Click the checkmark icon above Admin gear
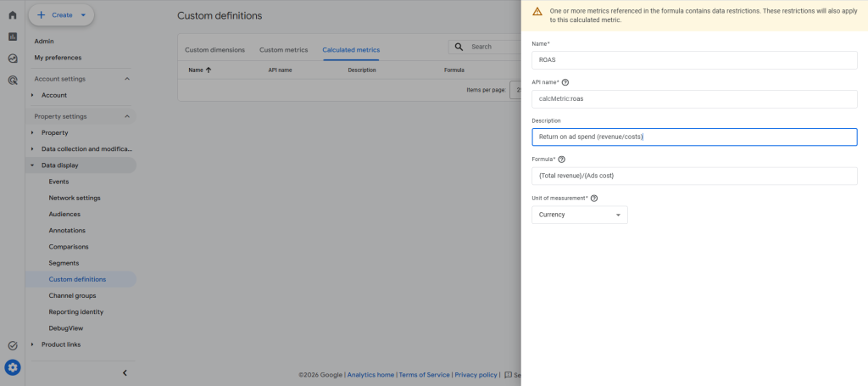868x386 pixels. pyautogui.click(x=12, y=345)
